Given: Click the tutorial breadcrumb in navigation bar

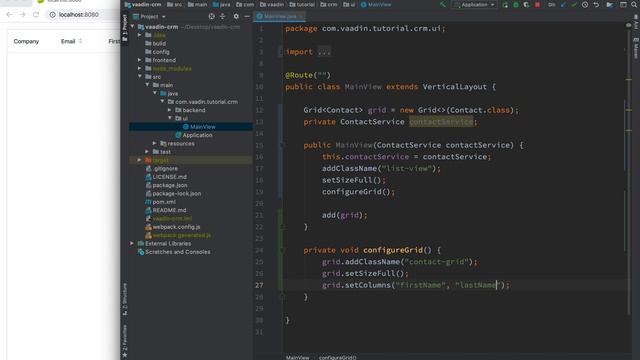Looking at the screenshot, I should [302, 4].
